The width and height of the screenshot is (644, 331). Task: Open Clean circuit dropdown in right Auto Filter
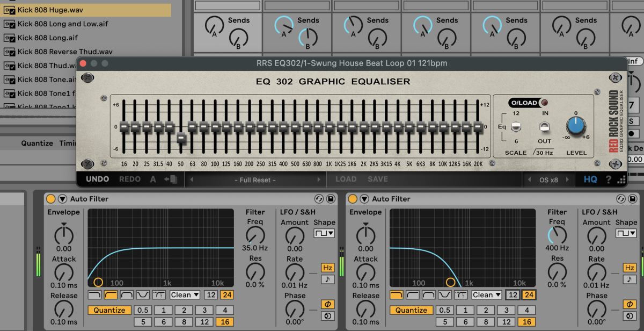coord(487,294)
